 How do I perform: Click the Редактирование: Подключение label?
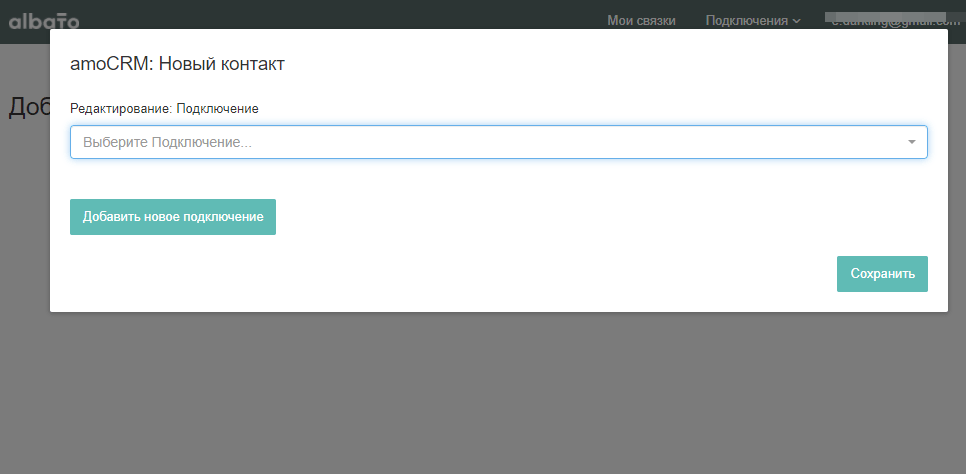point(164,108)
